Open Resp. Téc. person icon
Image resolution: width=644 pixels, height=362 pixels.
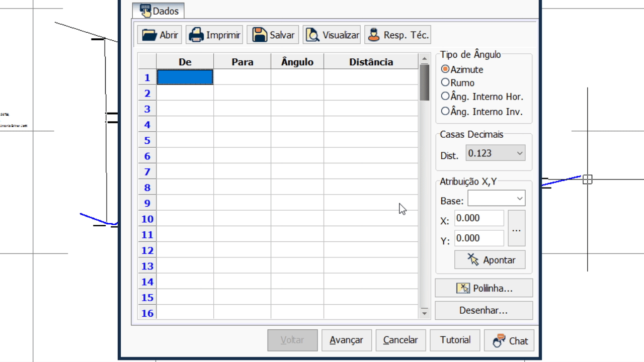click(374, 35)
